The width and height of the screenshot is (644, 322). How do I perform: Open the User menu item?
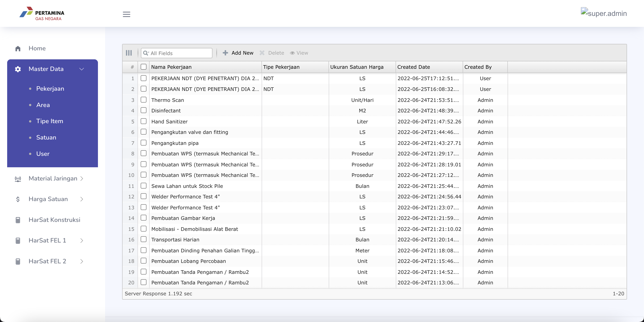pos(43,154)
